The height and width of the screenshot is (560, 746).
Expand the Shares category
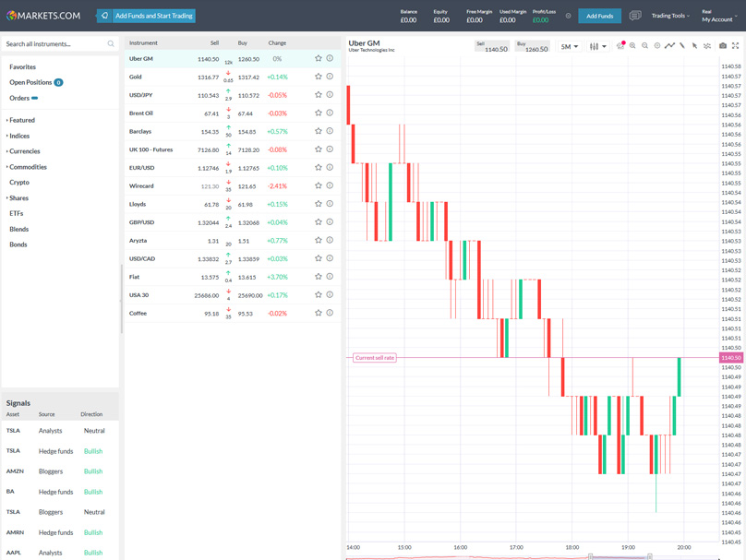point(18,197)
